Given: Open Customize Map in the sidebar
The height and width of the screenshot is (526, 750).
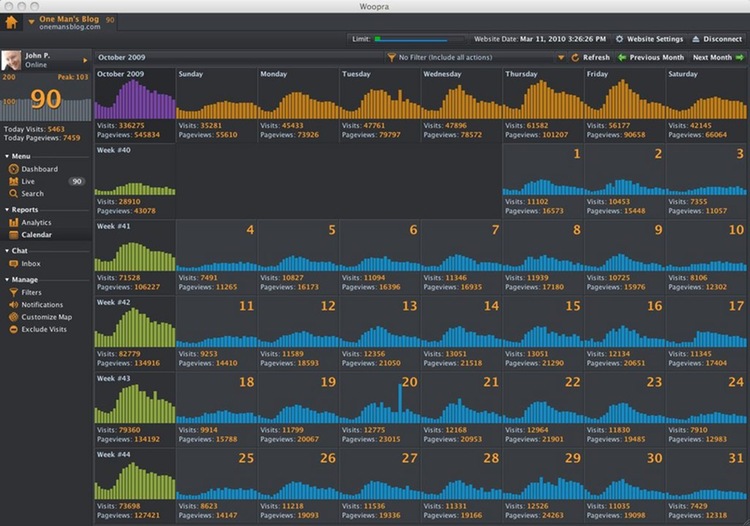Looking at the screenshot, I should tap(46, 317).
